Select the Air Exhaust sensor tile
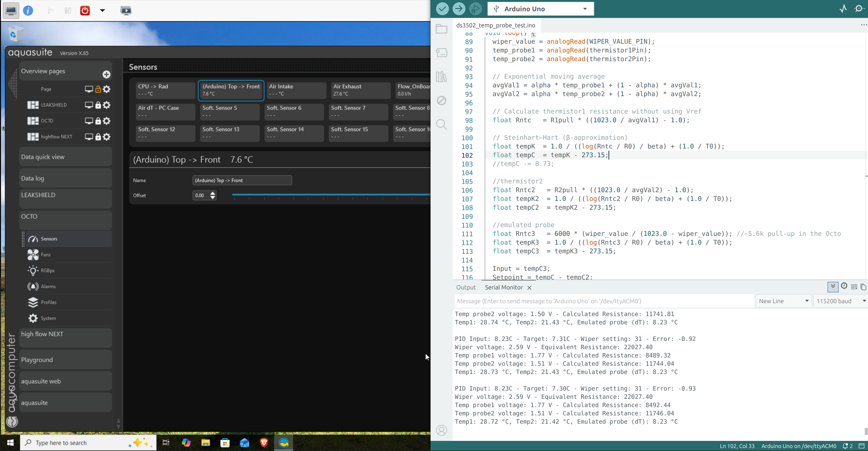This screenshot has width=868, height=451. click(360, 90)
